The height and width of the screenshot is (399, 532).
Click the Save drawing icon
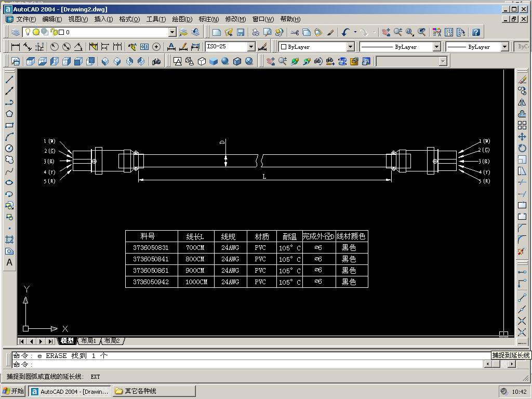click(x=241, y=32)
